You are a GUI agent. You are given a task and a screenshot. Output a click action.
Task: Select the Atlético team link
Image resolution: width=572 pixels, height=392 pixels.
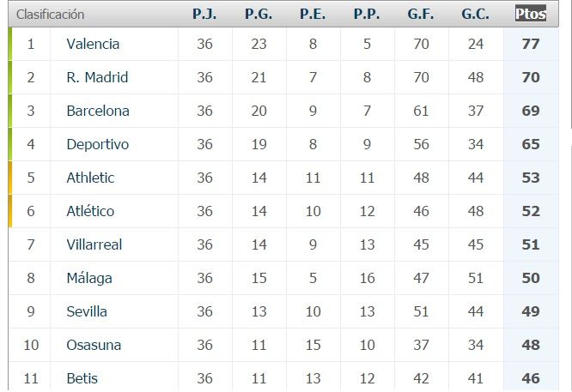pos(90,211)
